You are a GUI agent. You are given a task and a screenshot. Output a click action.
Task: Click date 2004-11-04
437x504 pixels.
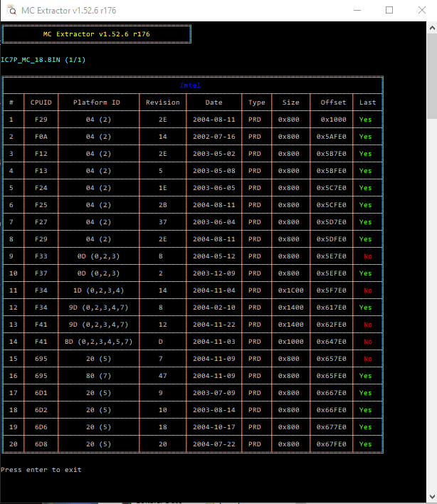click(x=214, y=290)
